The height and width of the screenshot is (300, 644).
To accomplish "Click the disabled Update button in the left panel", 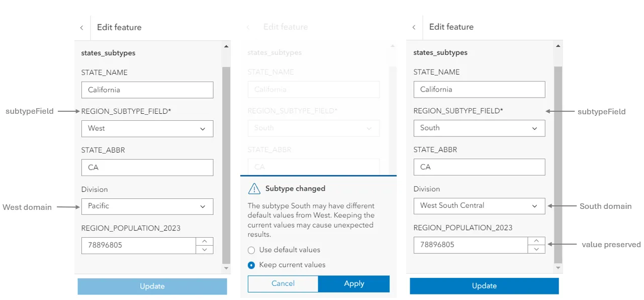I will (x=152, y=286).
